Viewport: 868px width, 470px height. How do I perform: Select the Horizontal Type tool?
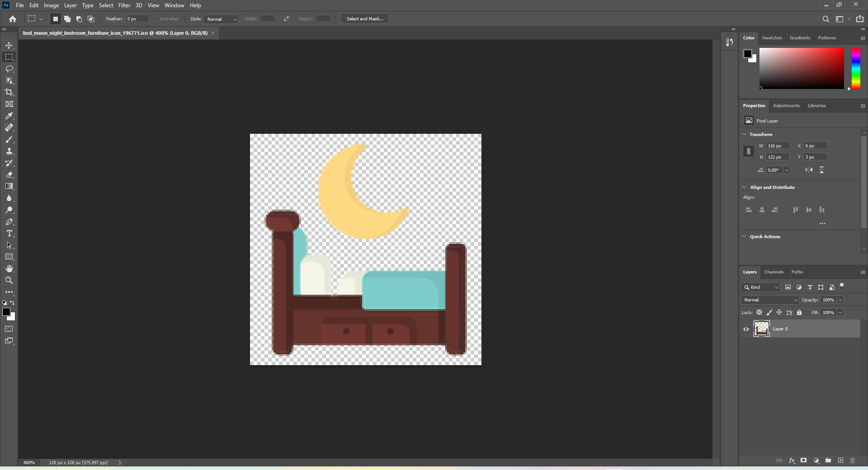pos(9,233)
